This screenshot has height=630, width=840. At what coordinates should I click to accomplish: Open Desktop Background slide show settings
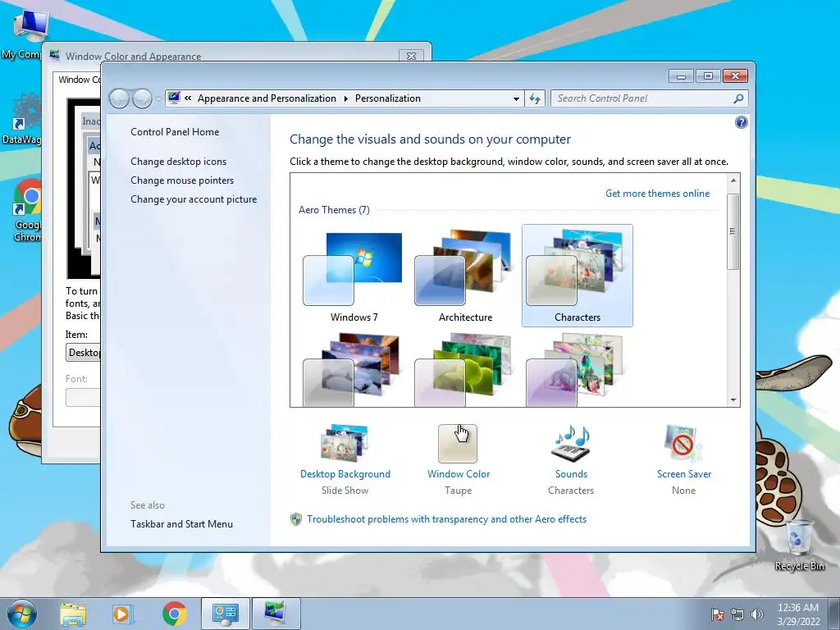coord(345,443)
